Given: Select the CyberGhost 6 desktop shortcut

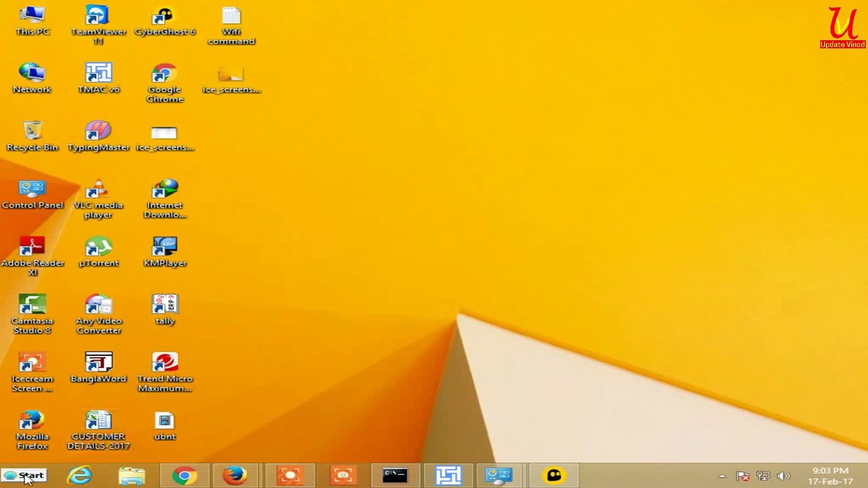Looking at the screenshot, I should pyautogui.click(x=165, y=21).
